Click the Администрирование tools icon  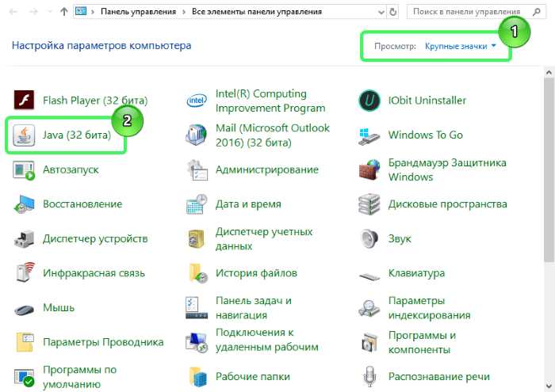tap(197, 170)
